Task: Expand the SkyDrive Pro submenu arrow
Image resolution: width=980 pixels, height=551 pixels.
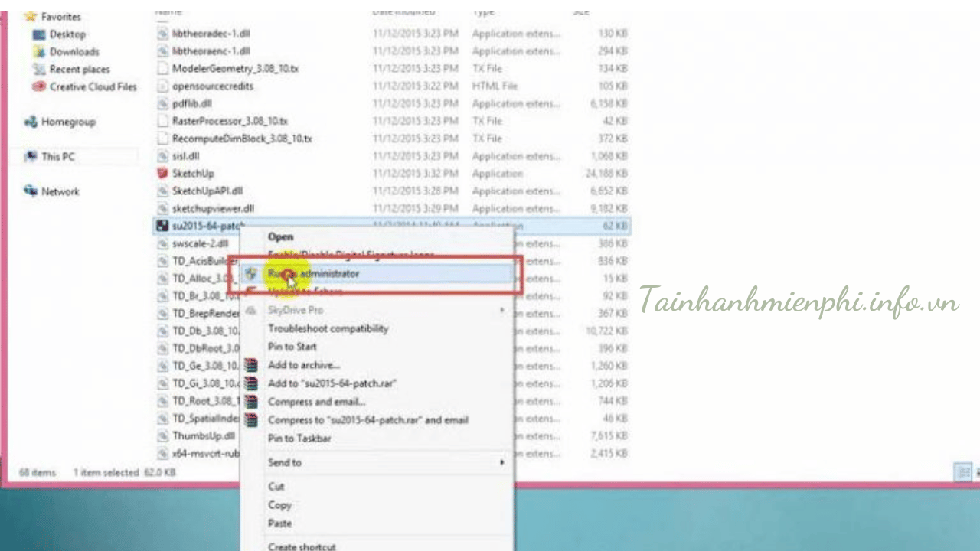Action: tap(502, 310)
